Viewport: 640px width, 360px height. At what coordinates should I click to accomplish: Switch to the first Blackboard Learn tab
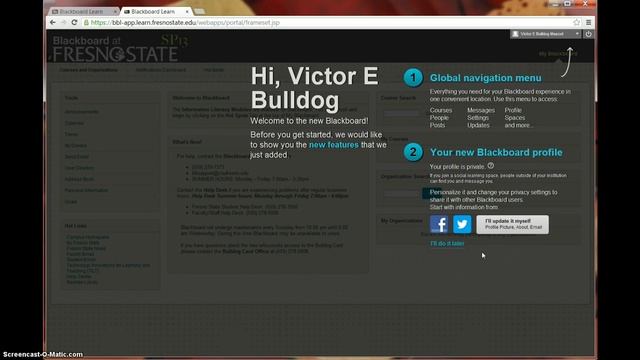(x=81, y=11)
